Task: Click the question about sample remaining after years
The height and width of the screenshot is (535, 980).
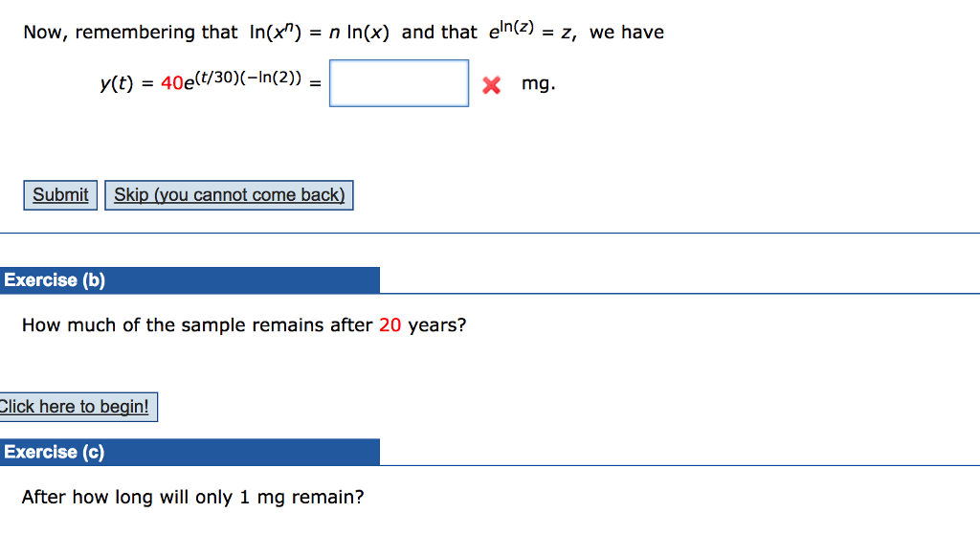Action: coord(244,325)
